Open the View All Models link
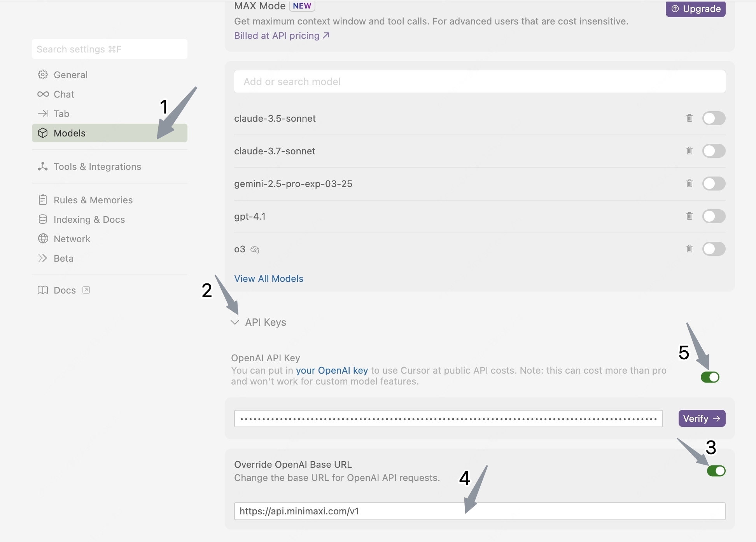 [x=269, y=278]
